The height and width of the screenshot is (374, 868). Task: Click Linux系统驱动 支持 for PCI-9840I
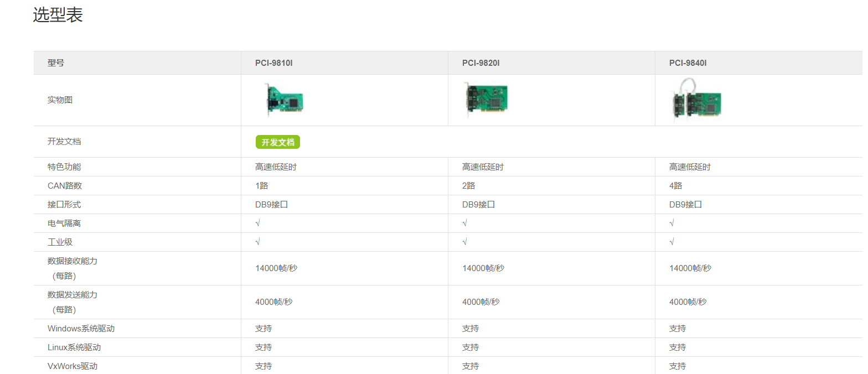[678, 347]
